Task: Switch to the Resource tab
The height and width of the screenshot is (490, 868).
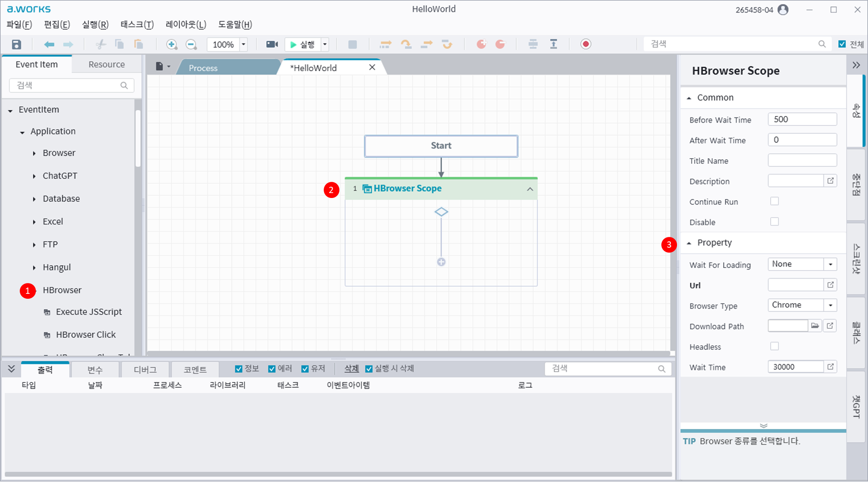Action: (107, 64)
